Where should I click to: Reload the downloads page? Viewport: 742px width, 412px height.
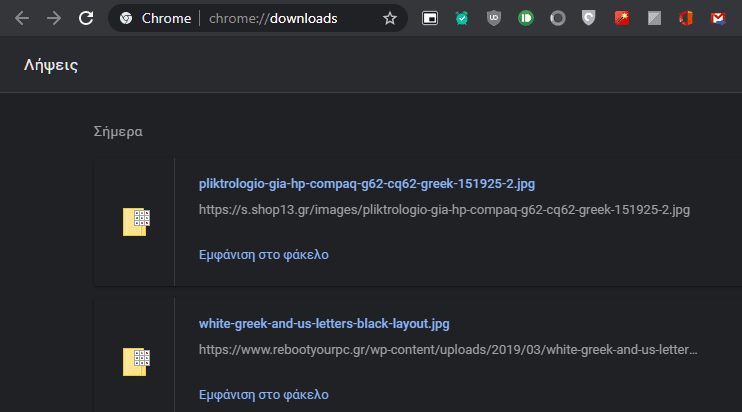click(87, 18)
